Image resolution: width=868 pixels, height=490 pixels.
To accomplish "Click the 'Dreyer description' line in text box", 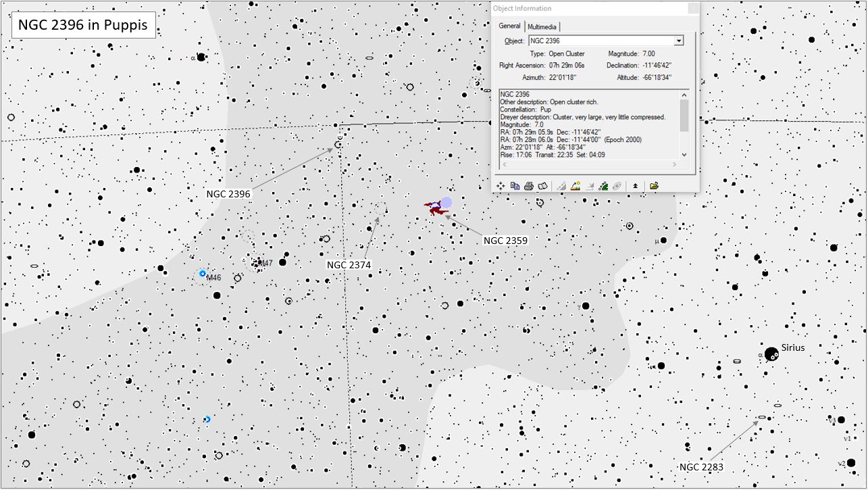I will click(582, 117).
